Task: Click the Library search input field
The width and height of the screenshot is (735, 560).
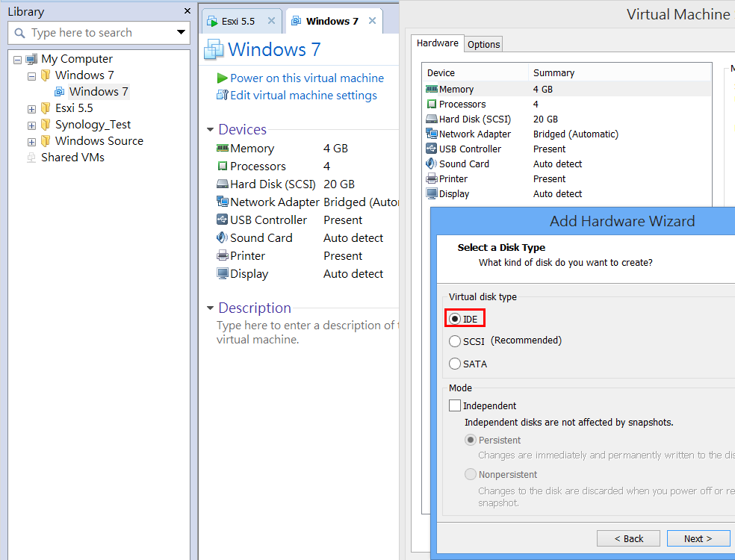Action: click(99, 33)
